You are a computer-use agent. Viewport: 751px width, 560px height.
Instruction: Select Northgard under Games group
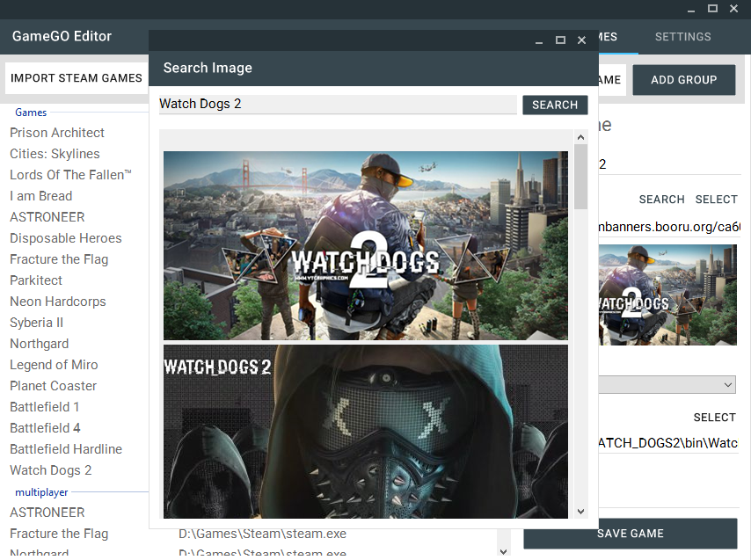(40, 343)
